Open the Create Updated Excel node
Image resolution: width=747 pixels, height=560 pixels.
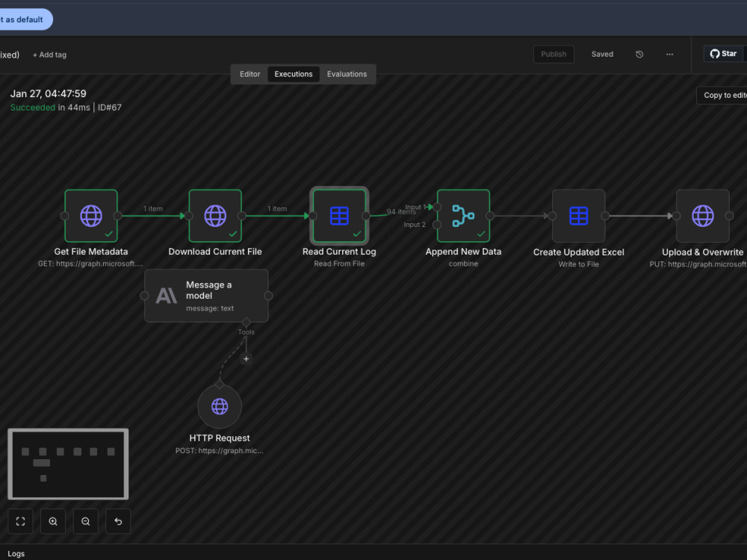(x=578, y=216)
